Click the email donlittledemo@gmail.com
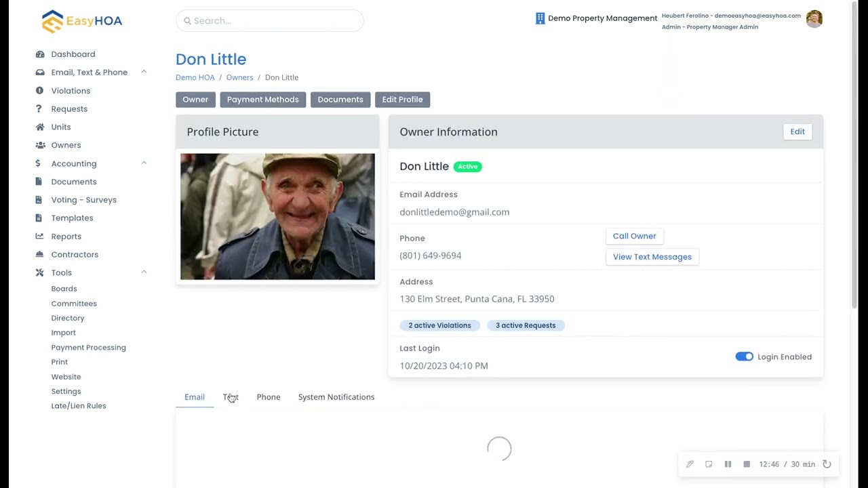The height and width of the screenshot is (488, 868). (454, 212)
